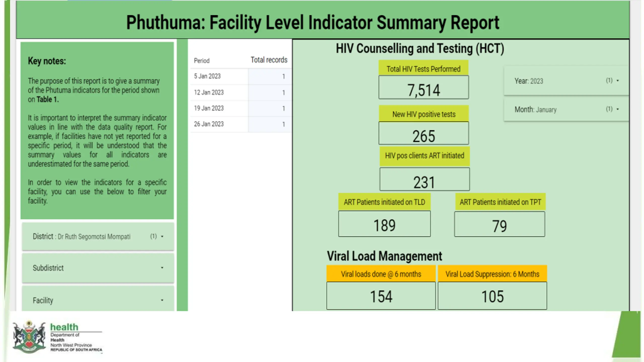Click the New HIV positive tests label

[424, 114]
